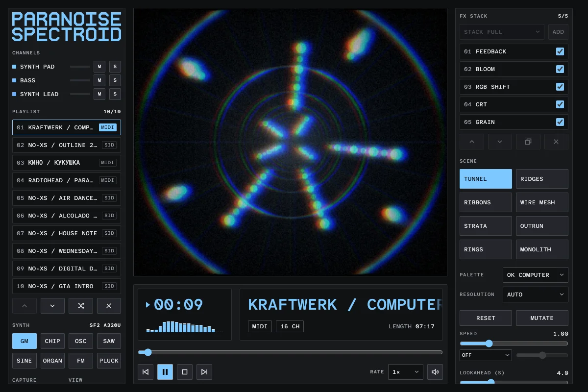The height and width of the screenshot is (392, 588).
Task: Skip to previous track
Action: 146,372
